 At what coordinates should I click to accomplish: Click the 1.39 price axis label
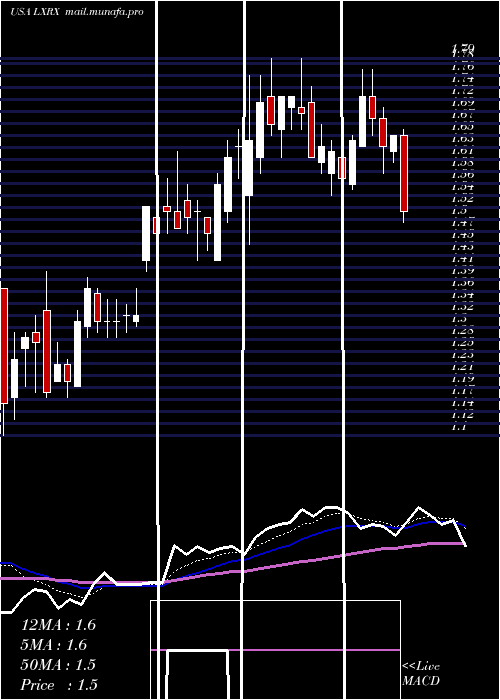pyautogui.click(x=463, y=271)
